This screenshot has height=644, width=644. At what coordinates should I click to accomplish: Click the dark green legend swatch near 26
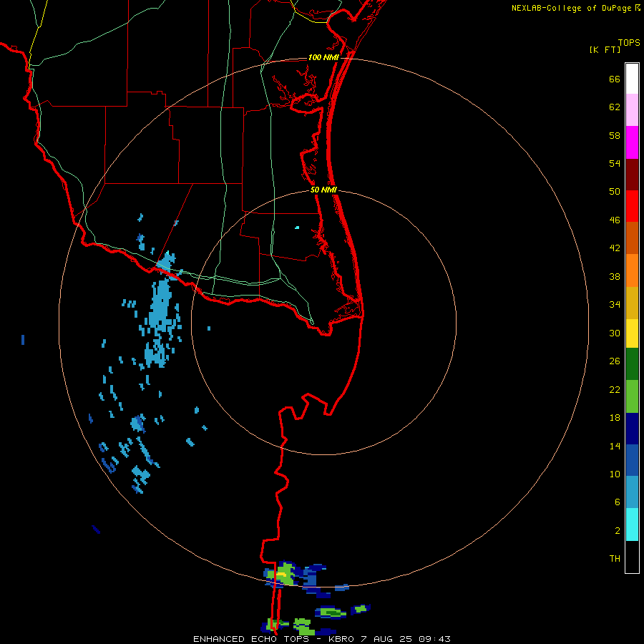632,364
